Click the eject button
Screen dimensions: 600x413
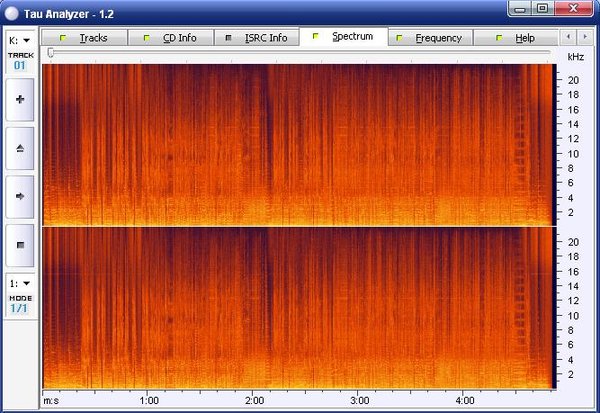(20, 149)
